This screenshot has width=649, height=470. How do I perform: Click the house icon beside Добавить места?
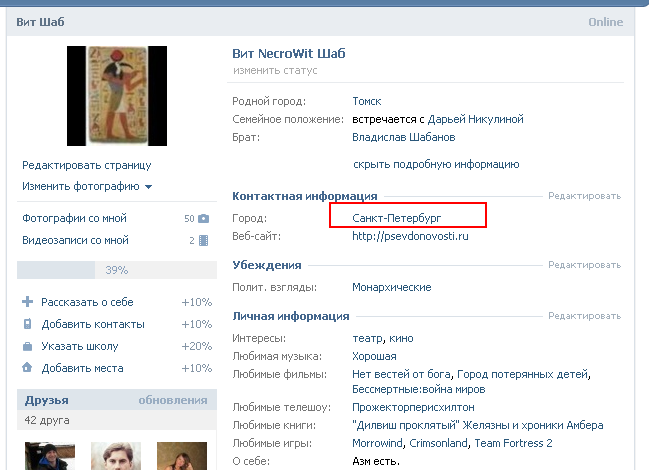(27, 367)
